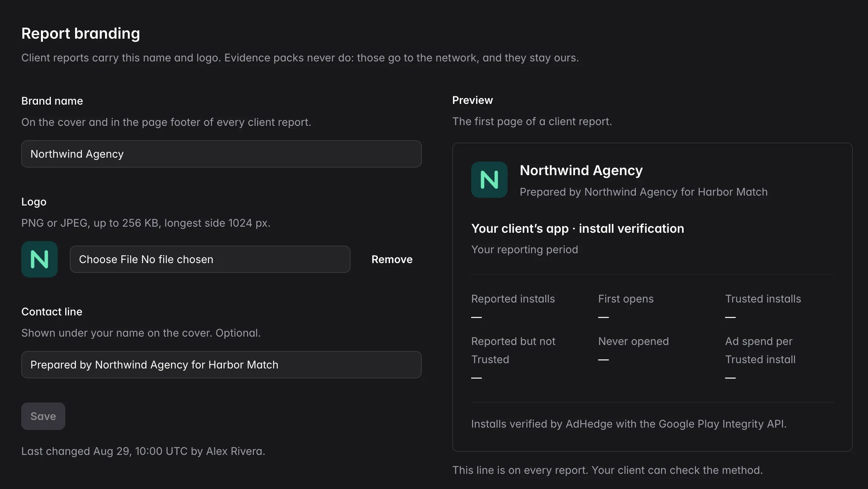Click the Never opened metric label
Viewport: 868px width, 489px height.
coord(634,341)
